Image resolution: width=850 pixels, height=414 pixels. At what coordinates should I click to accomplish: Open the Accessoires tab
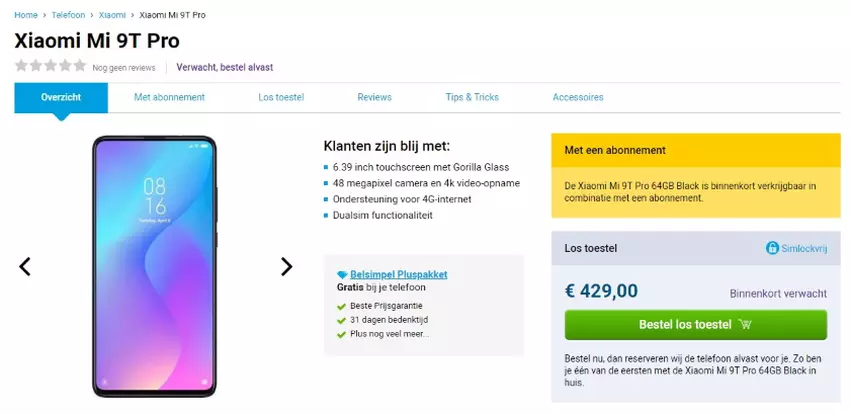(x=578, y=97)
